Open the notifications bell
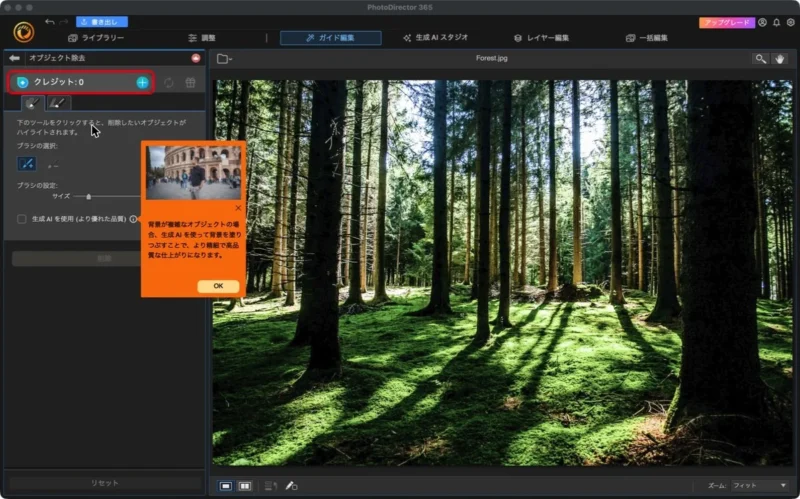This screenshot has height=499, width=800. (777, 22)
